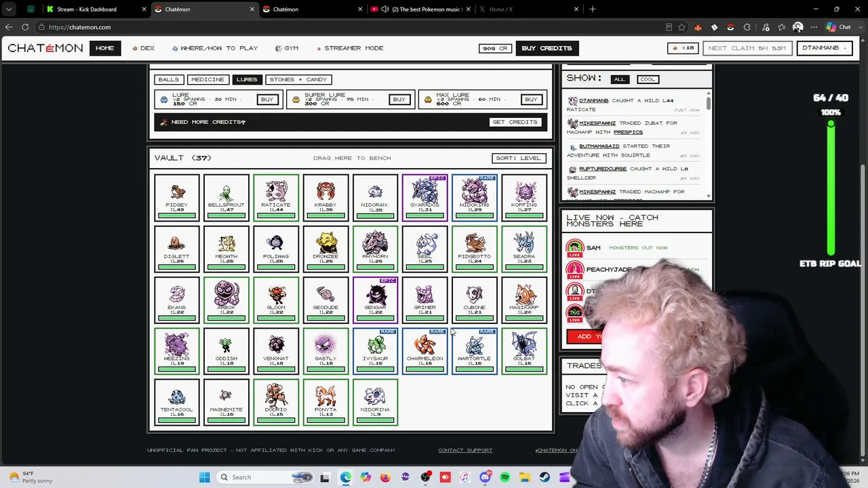Choose the Krabby monster card
This screenshot has width=868, height=488.
coord(325,198)
